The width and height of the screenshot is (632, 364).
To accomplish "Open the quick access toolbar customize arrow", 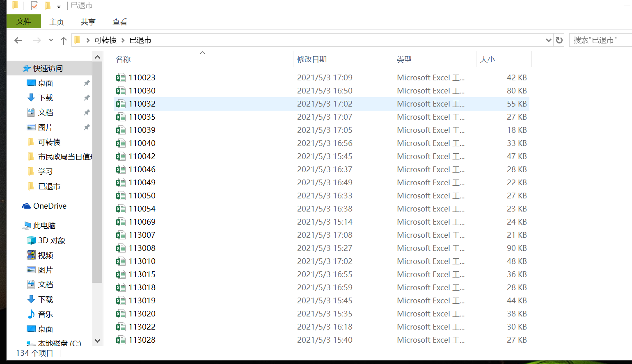I will (x=59, y=6).
